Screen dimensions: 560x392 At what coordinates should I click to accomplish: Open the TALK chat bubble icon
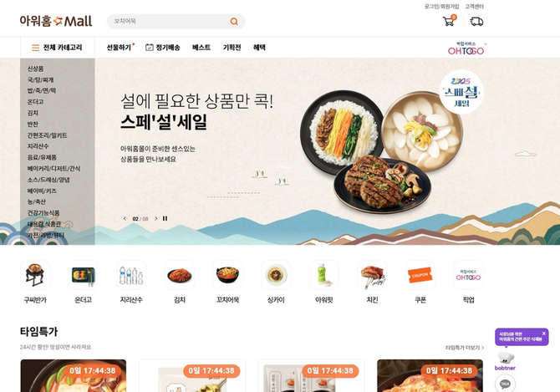click(505, 384)
